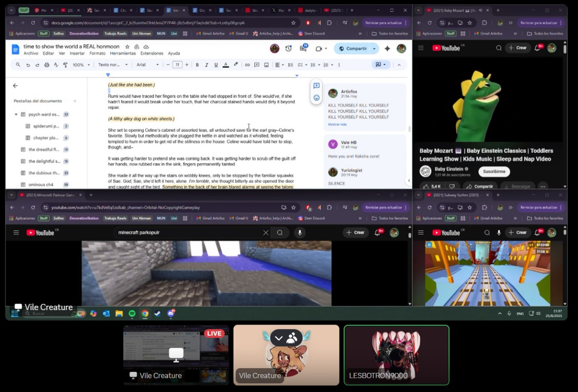
Task: Click Compartir under Baby Mozart video
Action: 480,186
